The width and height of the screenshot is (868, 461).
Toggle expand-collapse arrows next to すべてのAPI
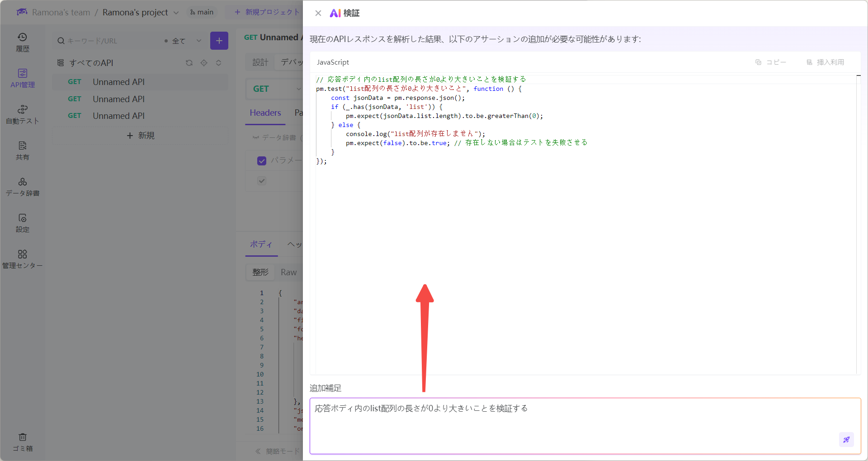(219, 63)
